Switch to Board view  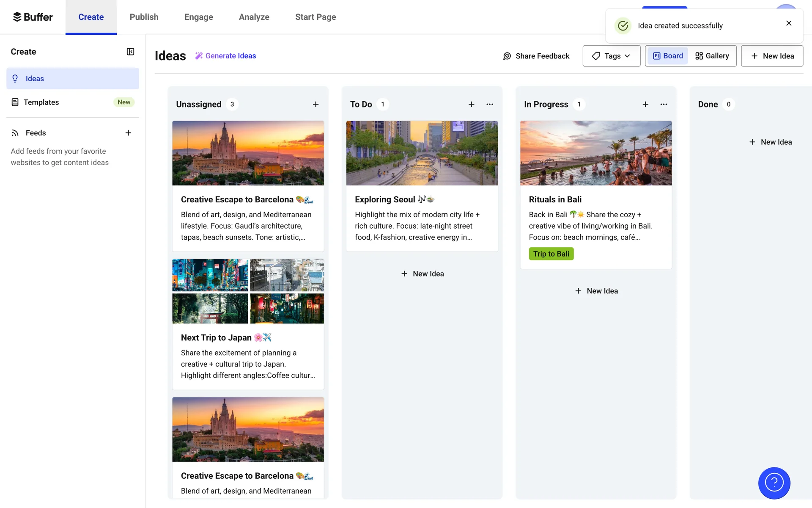pos(668,56)
